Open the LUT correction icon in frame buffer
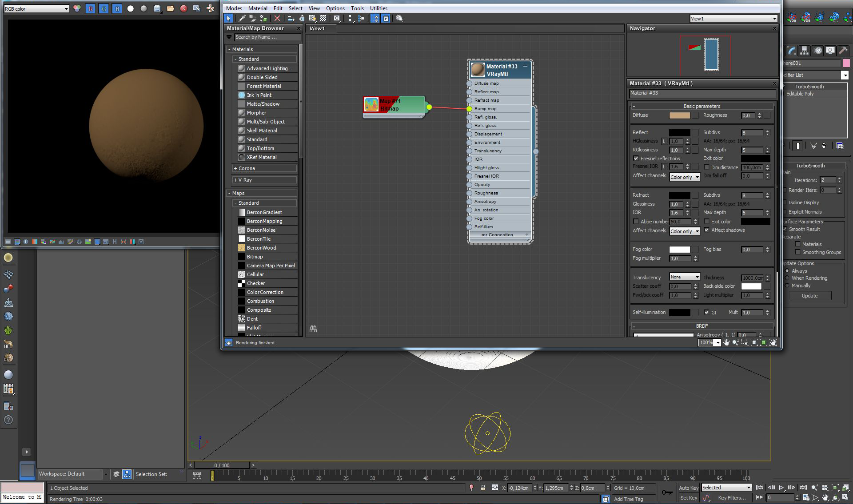This screenshot has height=504, width=853. click(x=106, y=242)
